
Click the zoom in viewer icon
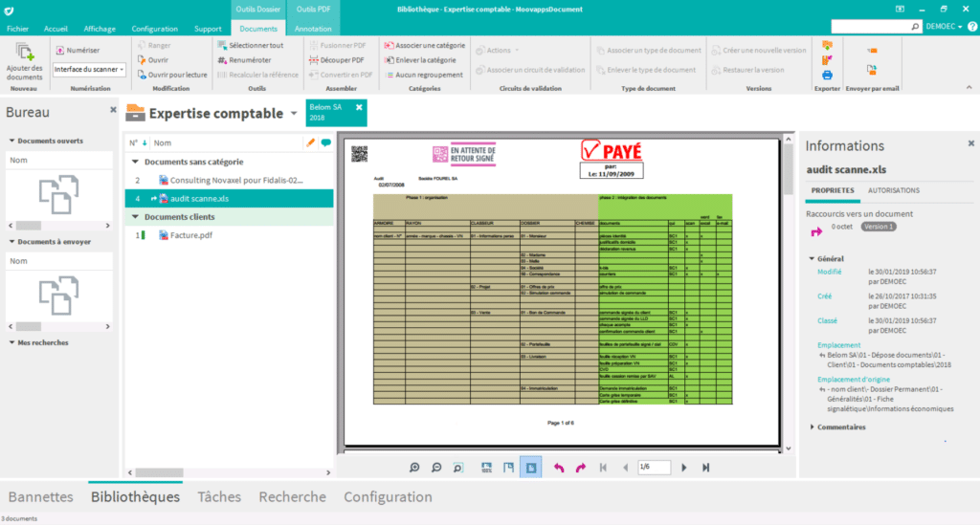414,468
